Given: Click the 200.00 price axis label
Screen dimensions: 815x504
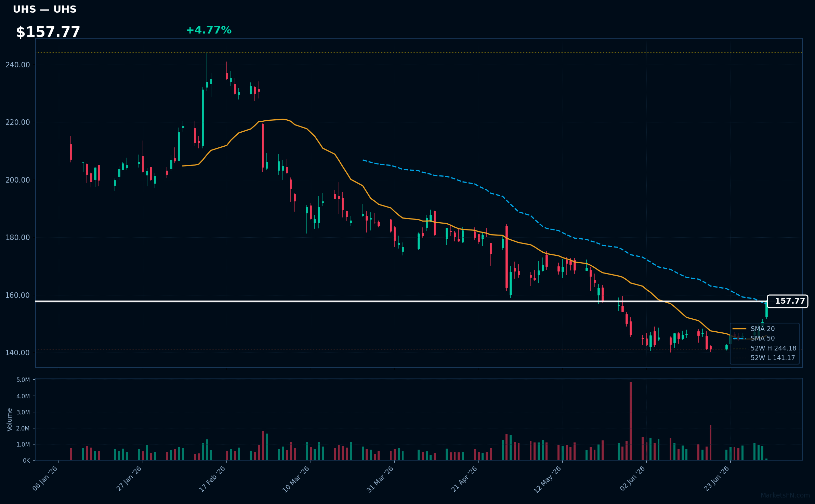Looking at the screenshot, I should click(18, 180).
